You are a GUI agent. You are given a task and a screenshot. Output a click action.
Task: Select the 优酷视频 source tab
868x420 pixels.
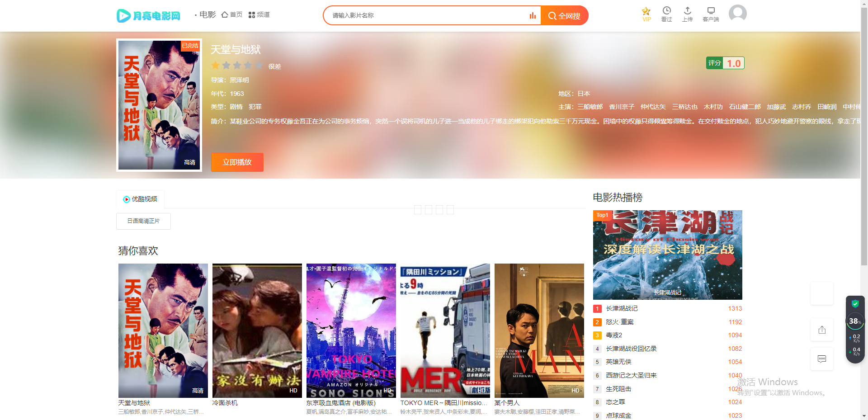tap(140, 199)
